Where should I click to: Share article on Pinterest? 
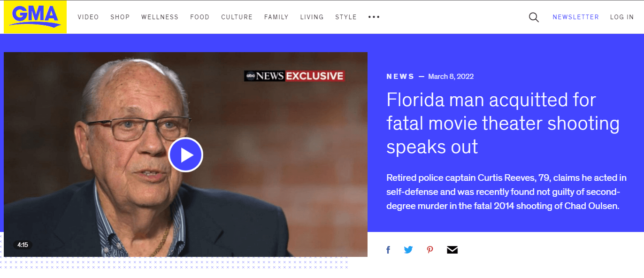click(430, 250)
